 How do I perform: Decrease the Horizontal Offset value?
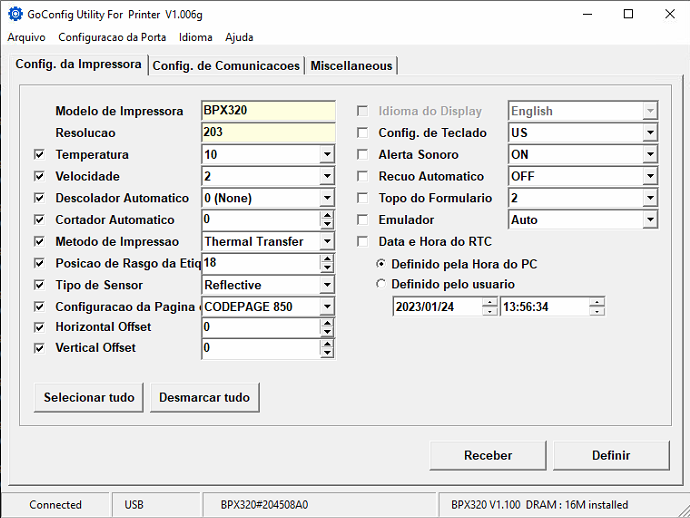pyautogui.click(x=327, y=331)
